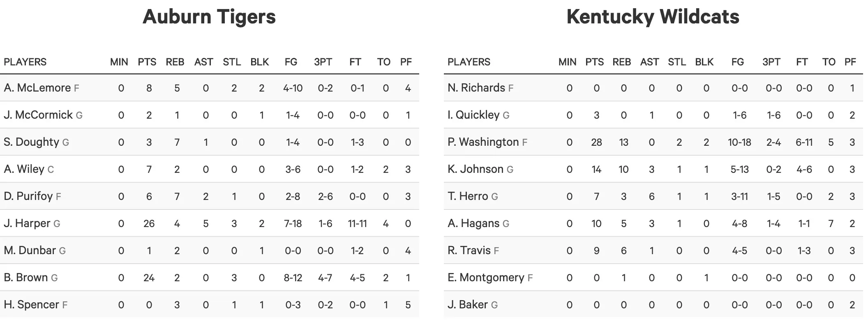Click K. Johnson in the Kentucky table
Screen dimensions: 868x326
pos(476,169)
